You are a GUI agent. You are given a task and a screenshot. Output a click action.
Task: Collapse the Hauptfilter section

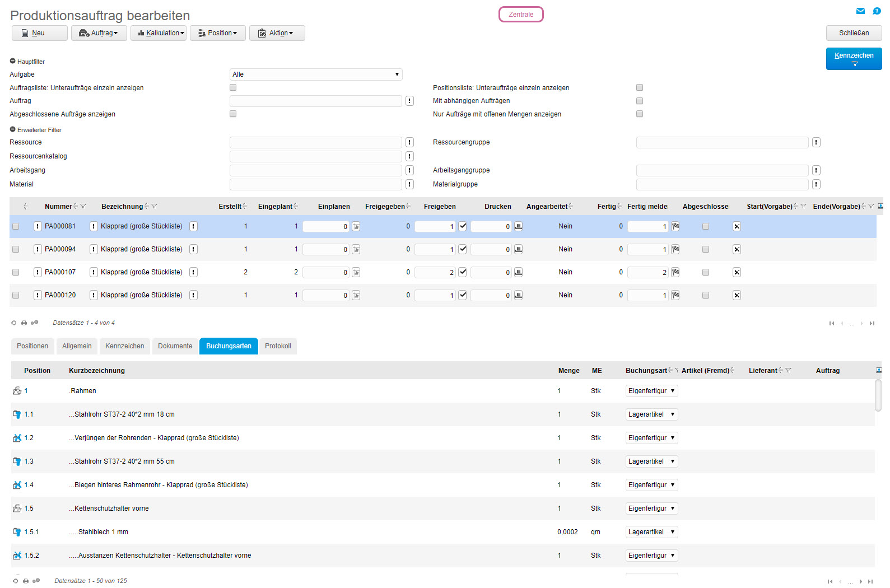pyautogui.click(x=13, y=61)
